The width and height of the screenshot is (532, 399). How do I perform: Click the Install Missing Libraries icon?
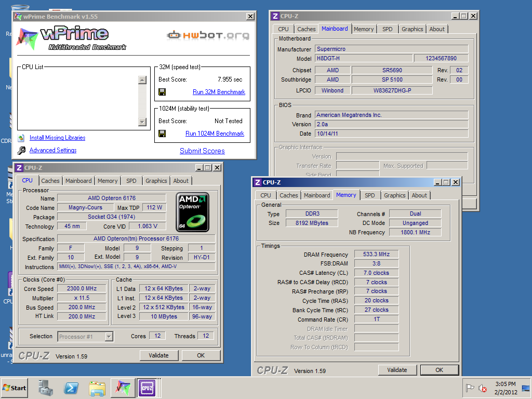click(21, 138)
